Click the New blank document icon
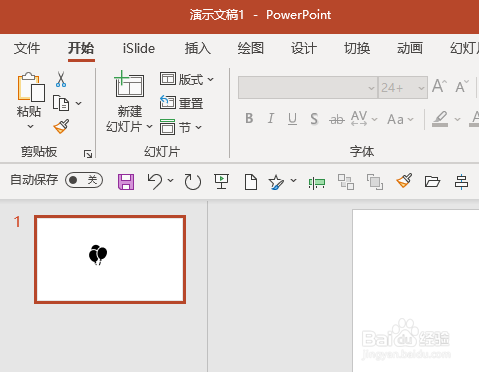Viewport: 479px width, 372px height. [250, 182]
